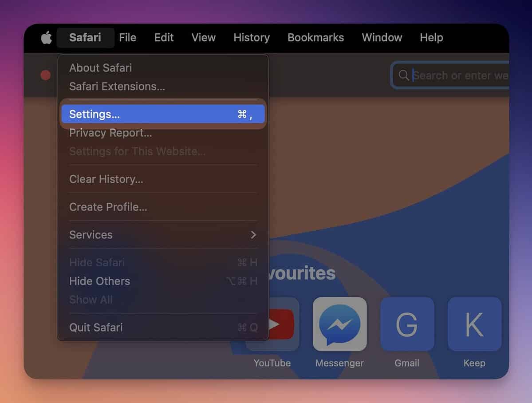Open the Gmail favourite
The height and width of the screenshot is (403, 532).
(x=407, y=324)
